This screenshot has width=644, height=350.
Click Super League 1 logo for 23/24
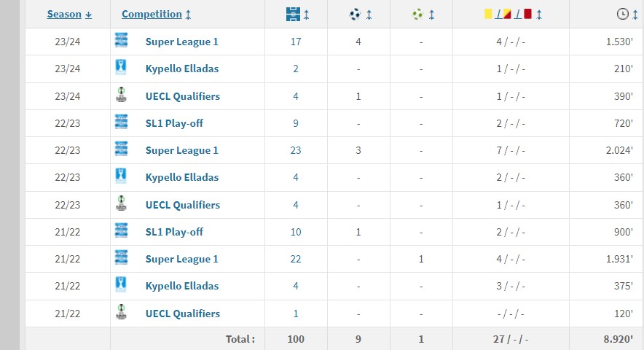tap(121, 41)
